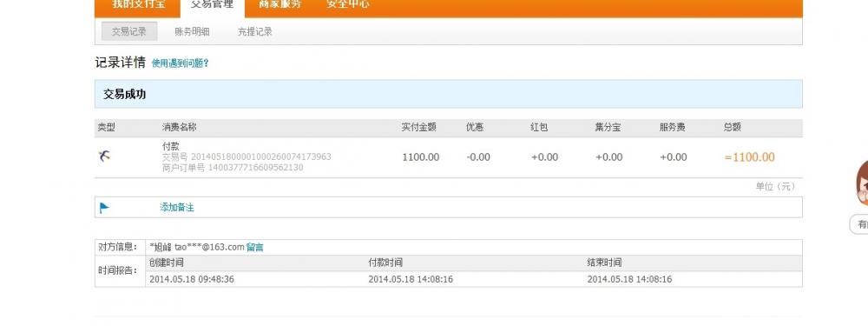Go to the 充提记录 sub-tab
Screen dimensions: 868x326
254,31
